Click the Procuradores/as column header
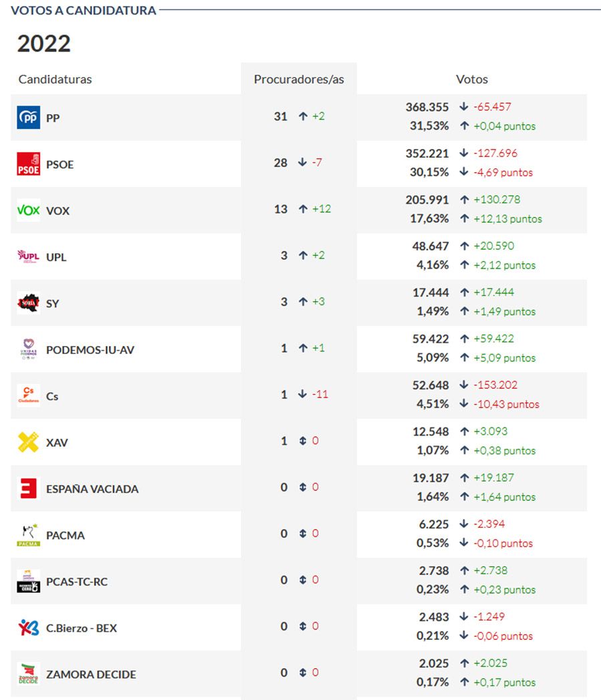The width and height of the screenshot is (601, 700). coord(298,79)
